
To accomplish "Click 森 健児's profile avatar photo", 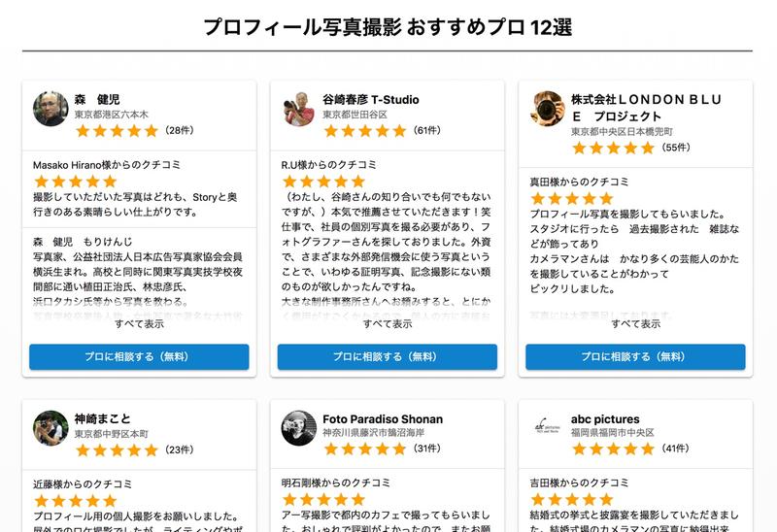I will point(51,109).
